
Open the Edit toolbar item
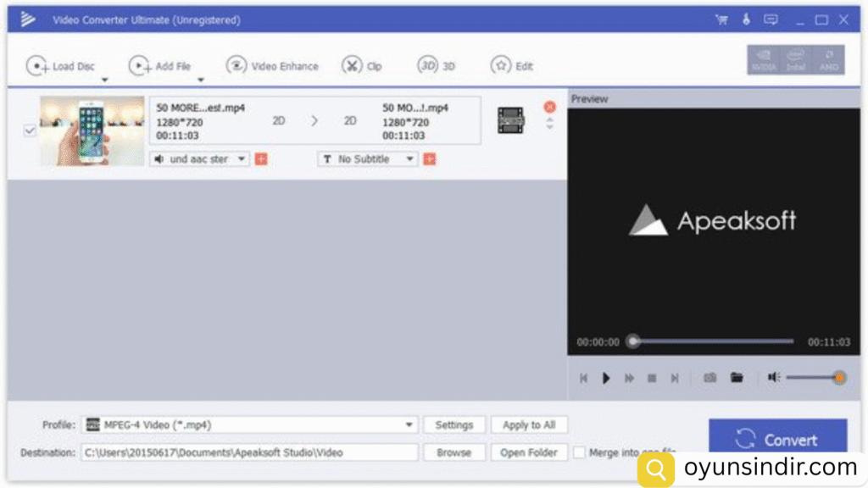513,65
